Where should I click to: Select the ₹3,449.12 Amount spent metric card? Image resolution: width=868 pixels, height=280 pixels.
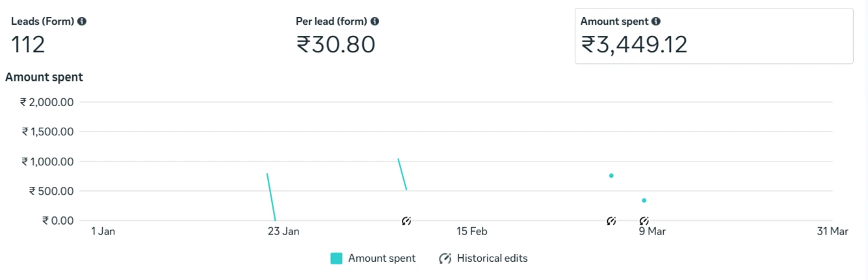coord(713,36)
